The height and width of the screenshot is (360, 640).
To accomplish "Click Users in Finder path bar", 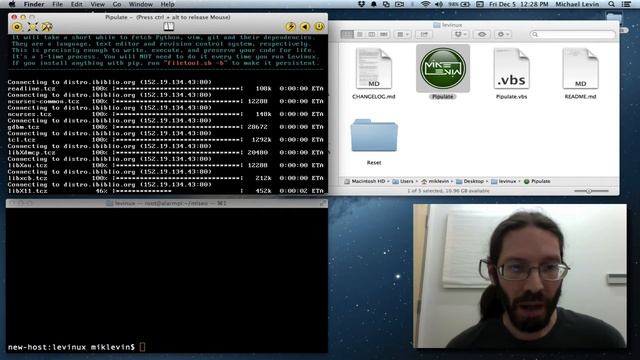I will click(x=403, y=181).
